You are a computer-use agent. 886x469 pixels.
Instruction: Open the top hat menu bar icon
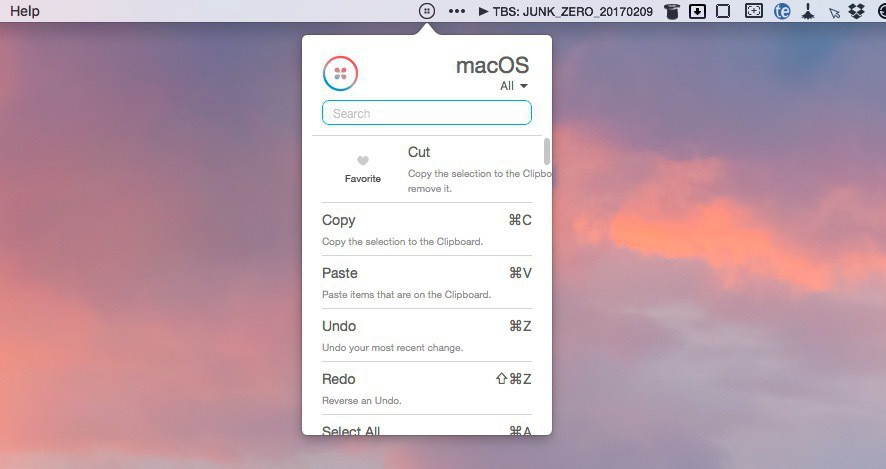pos(671,11)
